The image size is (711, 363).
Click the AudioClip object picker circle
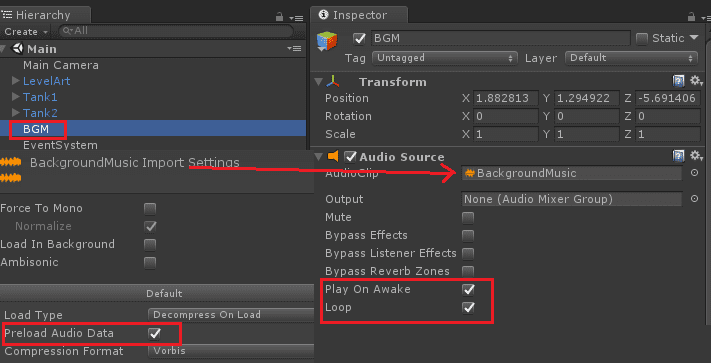[x=694, y=173]
